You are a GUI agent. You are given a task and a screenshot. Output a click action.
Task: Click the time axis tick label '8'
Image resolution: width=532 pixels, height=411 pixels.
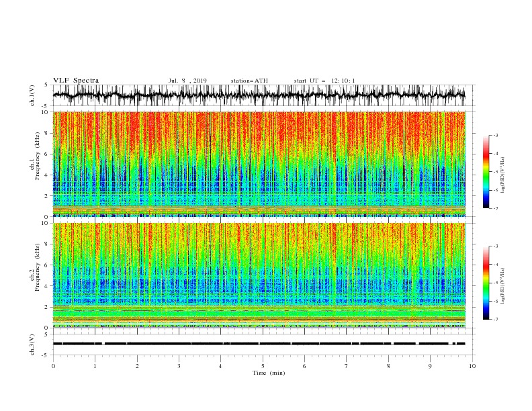388,366
